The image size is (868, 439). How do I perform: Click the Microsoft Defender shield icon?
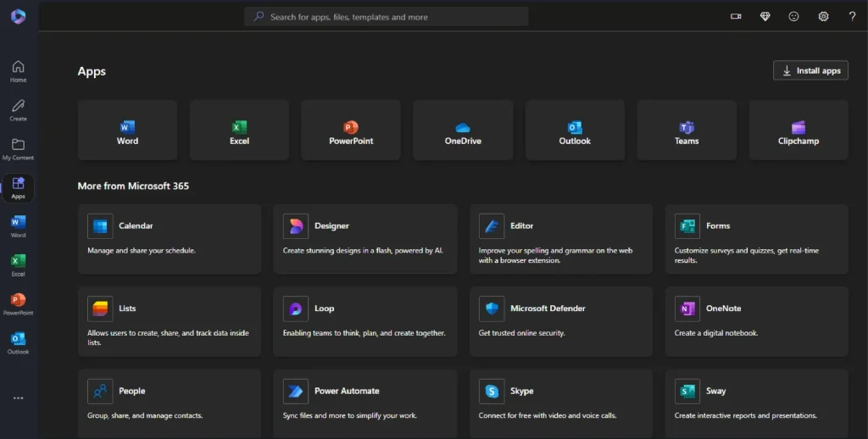pos(492,308)
